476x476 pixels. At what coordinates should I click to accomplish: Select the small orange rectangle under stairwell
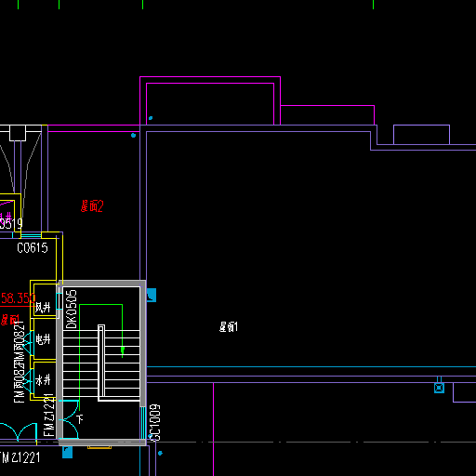99,447
